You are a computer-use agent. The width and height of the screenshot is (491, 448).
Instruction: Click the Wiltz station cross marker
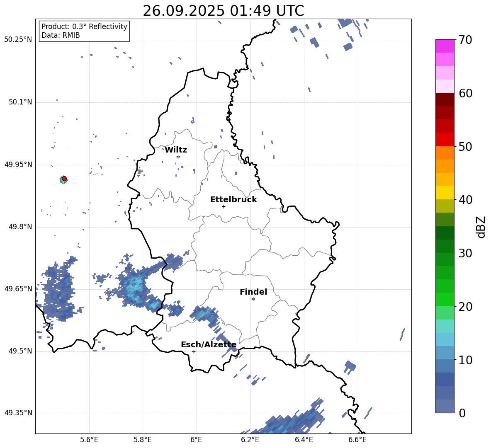pyautogui.click(x=178, y=157)
